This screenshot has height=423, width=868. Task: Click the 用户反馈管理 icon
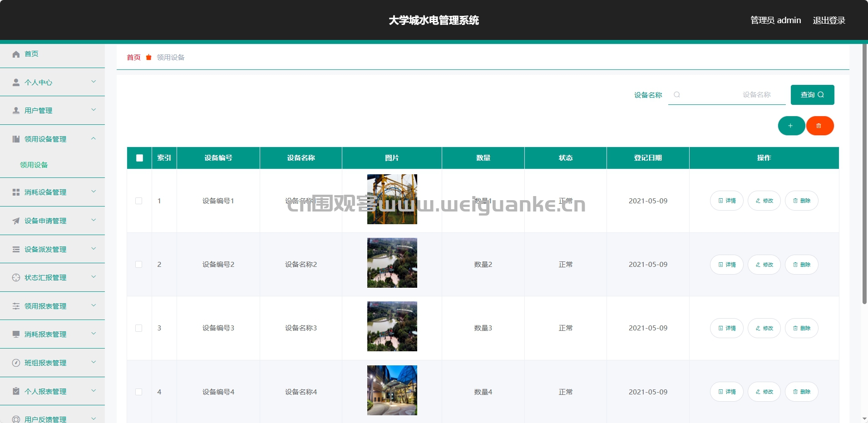click(16, 419)
